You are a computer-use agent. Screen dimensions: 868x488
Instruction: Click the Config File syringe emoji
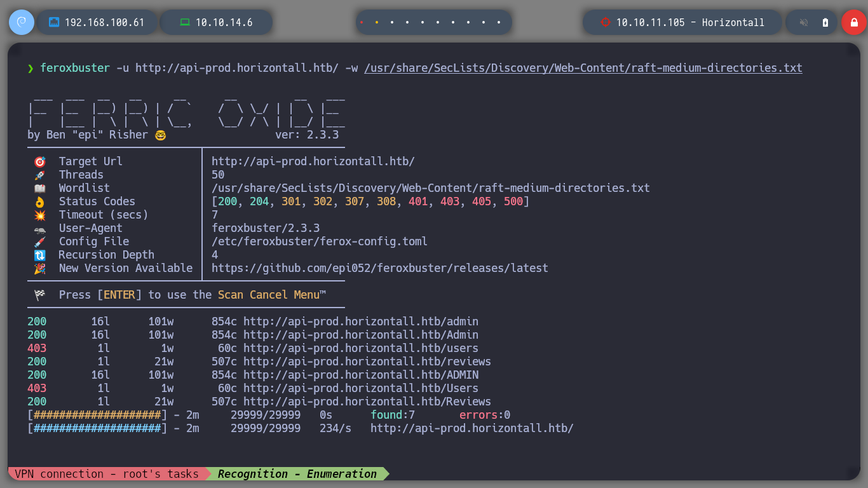click(x=39, y=241)
